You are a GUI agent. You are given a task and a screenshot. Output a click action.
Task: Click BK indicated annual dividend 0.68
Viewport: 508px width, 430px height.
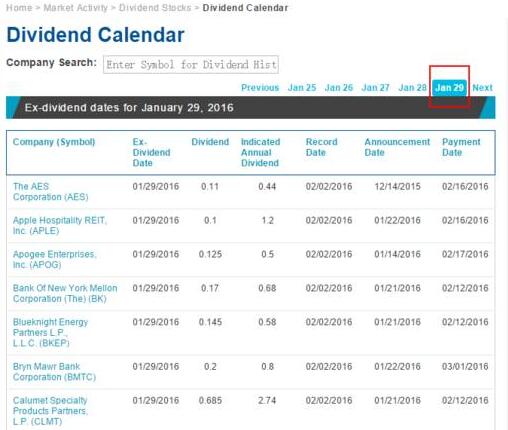(x=267, y=288)
